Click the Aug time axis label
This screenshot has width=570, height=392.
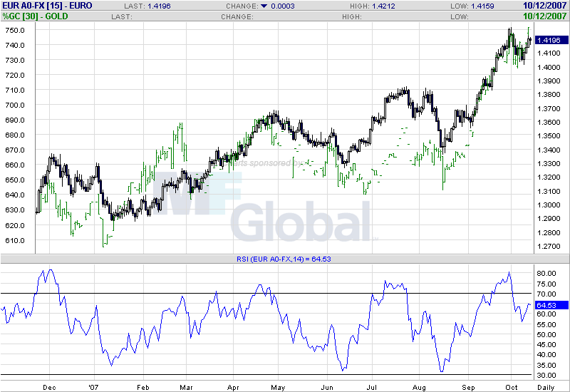419,387
